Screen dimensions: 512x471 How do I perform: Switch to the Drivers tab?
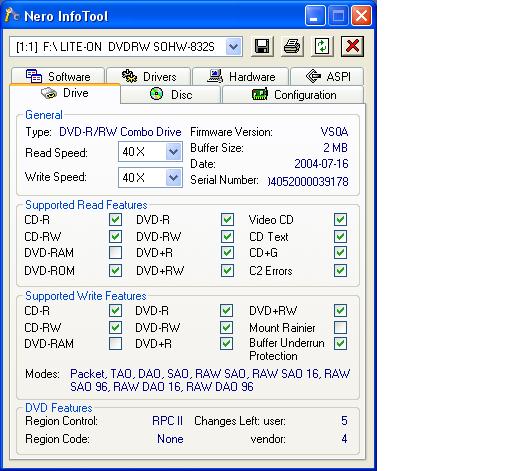coord(149,76)
